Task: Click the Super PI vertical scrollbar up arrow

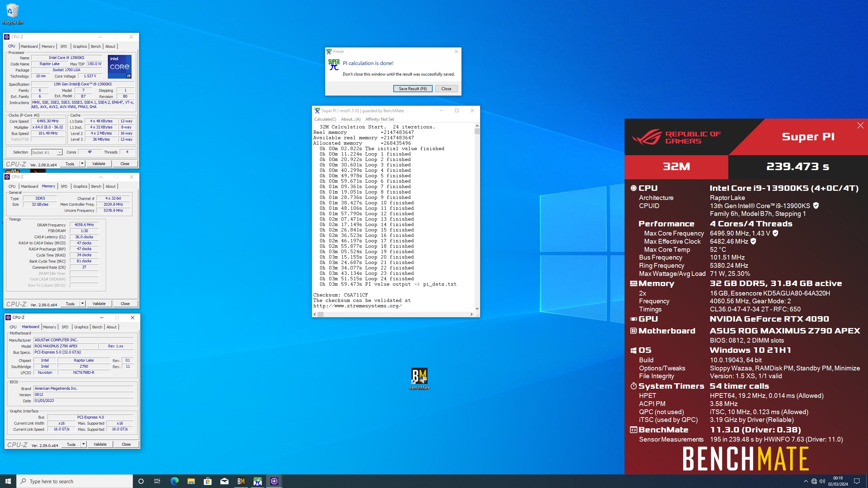Action: pyautogui.click(x=477, y=126)
